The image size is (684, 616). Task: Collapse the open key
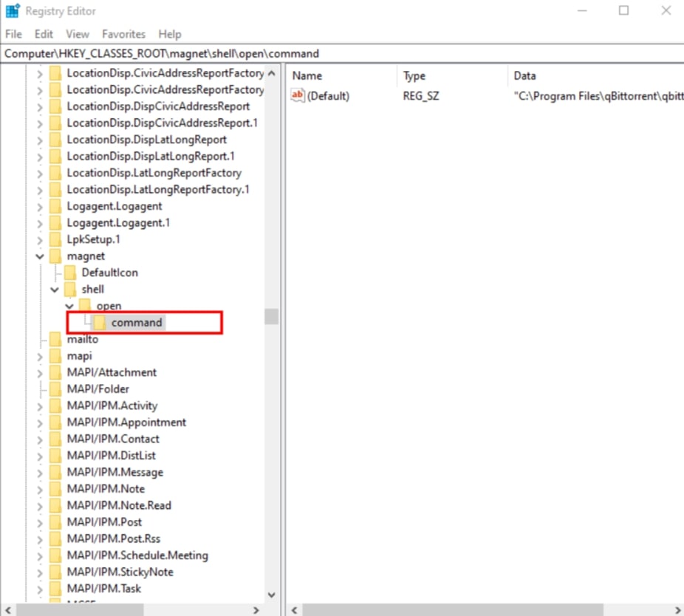(69, 306)
